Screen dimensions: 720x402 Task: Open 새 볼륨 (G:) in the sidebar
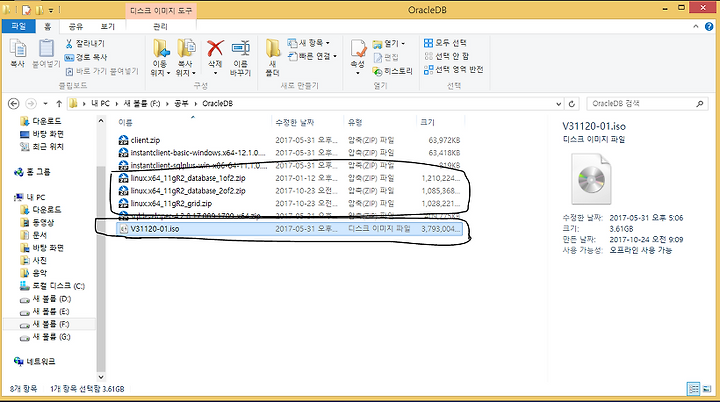point(45,337)
